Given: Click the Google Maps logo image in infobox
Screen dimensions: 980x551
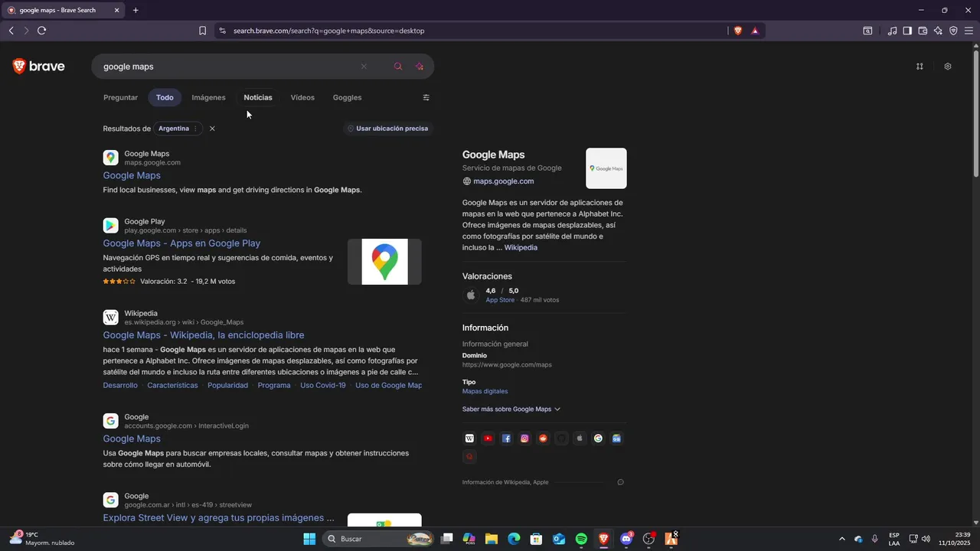Looking at the screenshot, I should (606, 168).
